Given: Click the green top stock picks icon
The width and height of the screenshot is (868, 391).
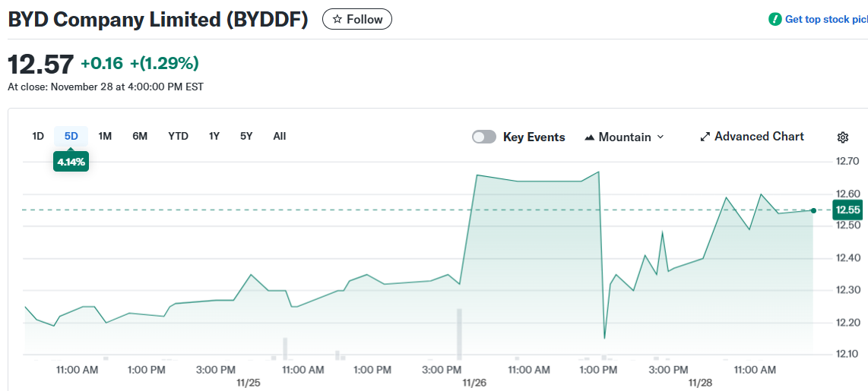Looking at the screenshot, I should coord(775,20).
